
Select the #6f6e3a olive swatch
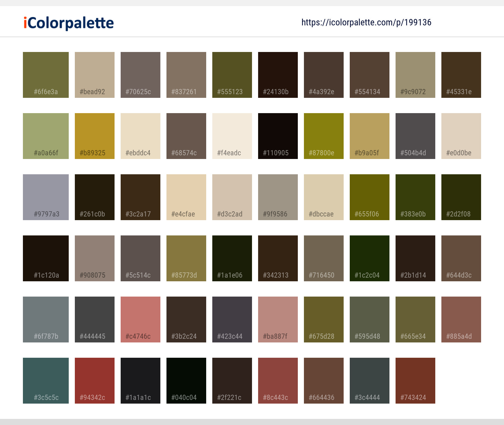[x=46, y=75]
